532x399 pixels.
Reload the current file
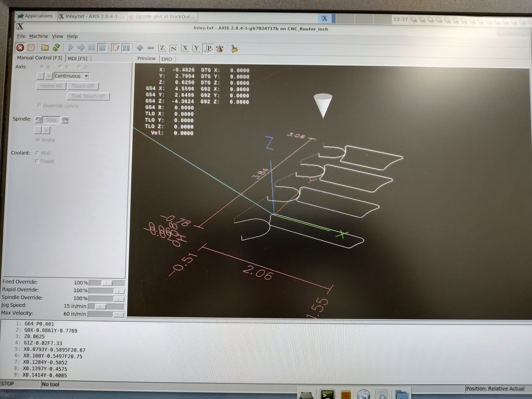click(56, 48)
